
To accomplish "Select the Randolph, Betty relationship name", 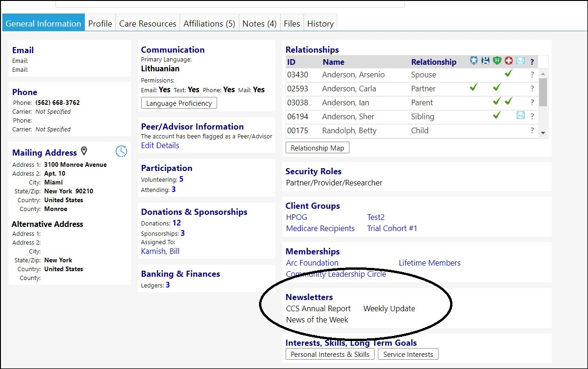I will [349, 130].
